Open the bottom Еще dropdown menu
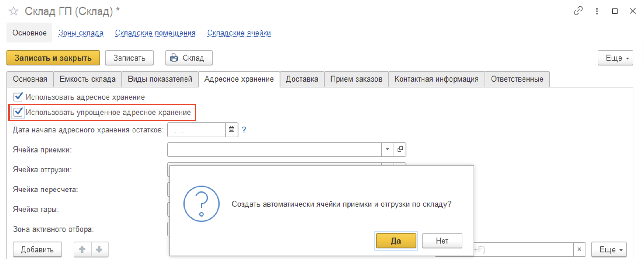644x259 pixels. pos(609,249)
